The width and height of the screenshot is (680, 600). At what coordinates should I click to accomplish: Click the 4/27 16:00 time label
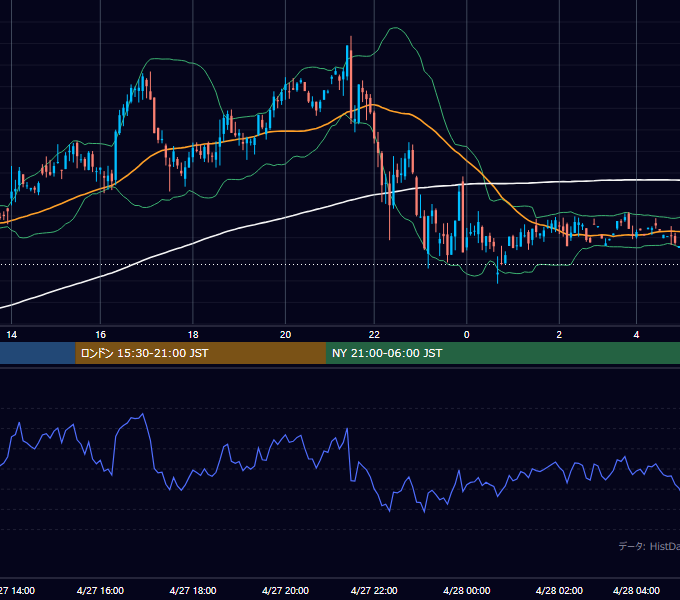click(x=100, y=590)
